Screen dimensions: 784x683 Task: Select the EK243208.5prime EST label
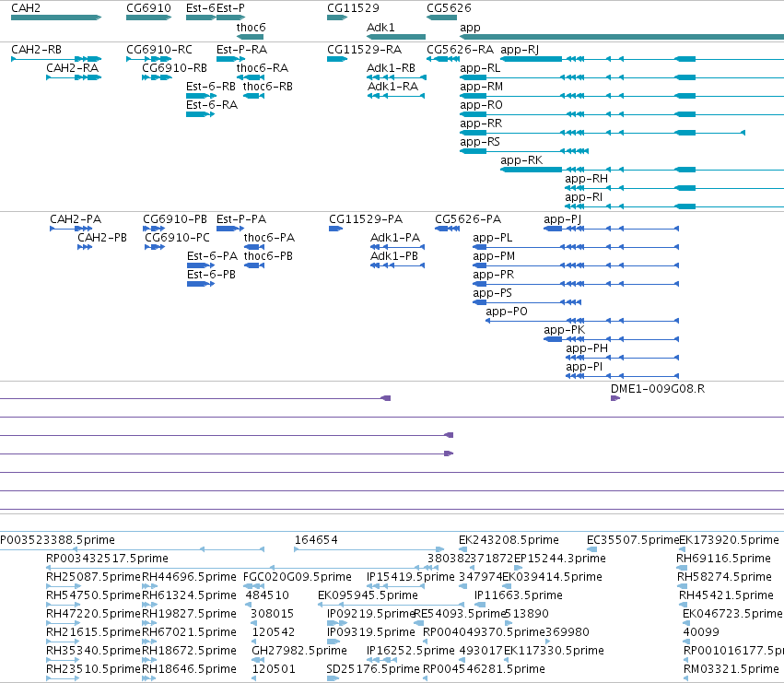(509, 540)
